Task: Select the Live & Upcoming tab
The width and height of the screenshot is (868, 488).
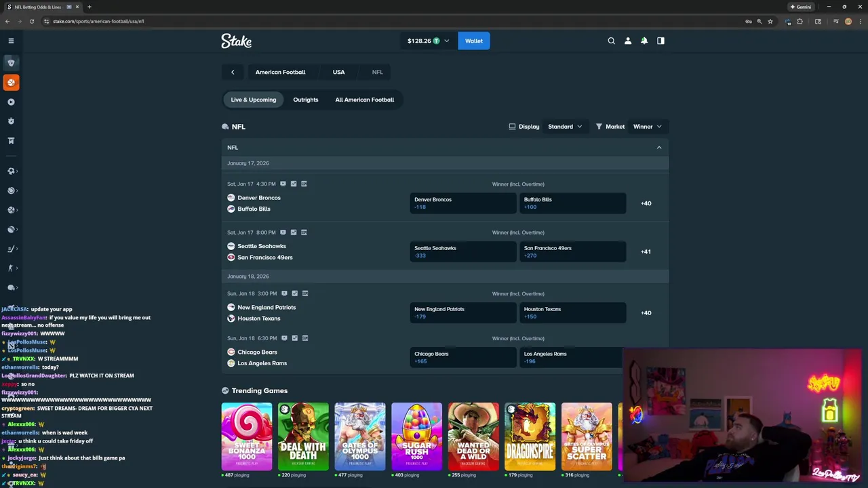Action: click(x=253, y=100)
